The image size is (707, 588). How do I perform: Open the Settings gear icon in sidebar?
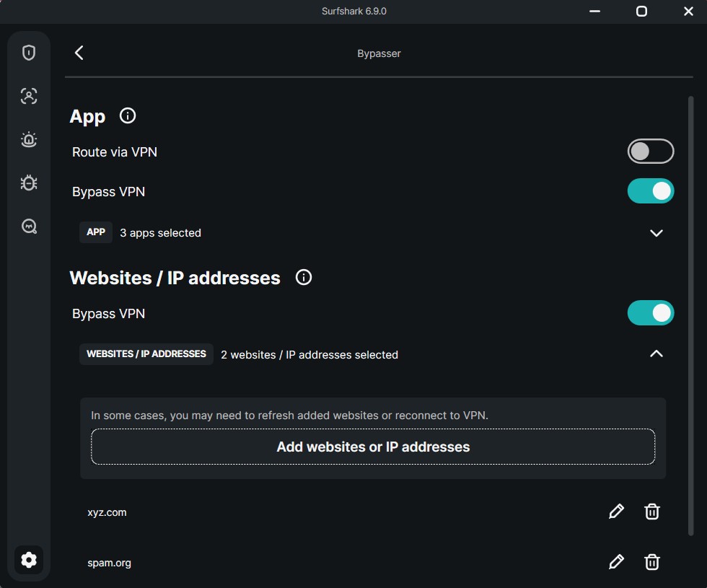tap(28, 560)
